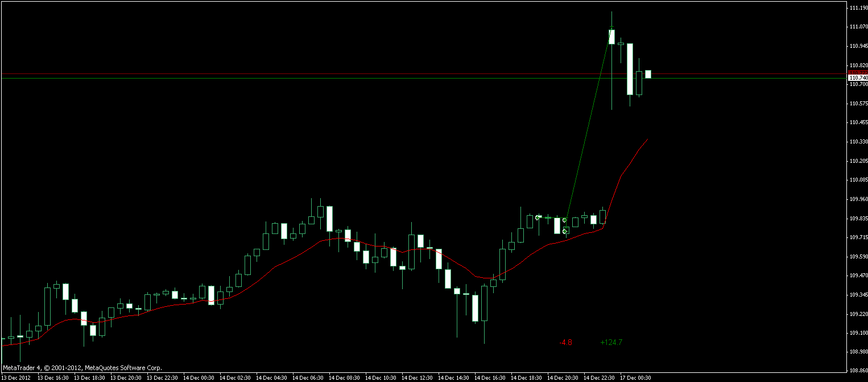Screen dimensions: 868x382
Task: Click the 13 Dec 2012 axis label
Action: [17, 377]
